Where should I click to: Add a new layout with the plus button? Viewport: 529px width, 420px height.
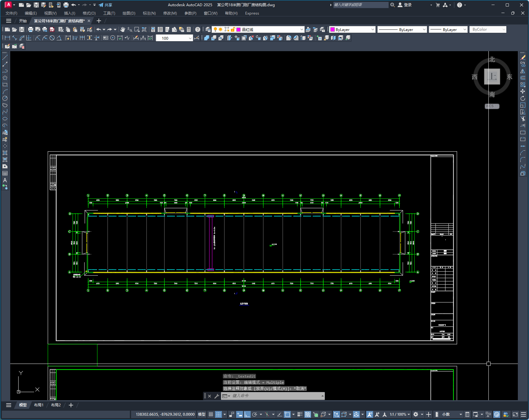(71, 405)
